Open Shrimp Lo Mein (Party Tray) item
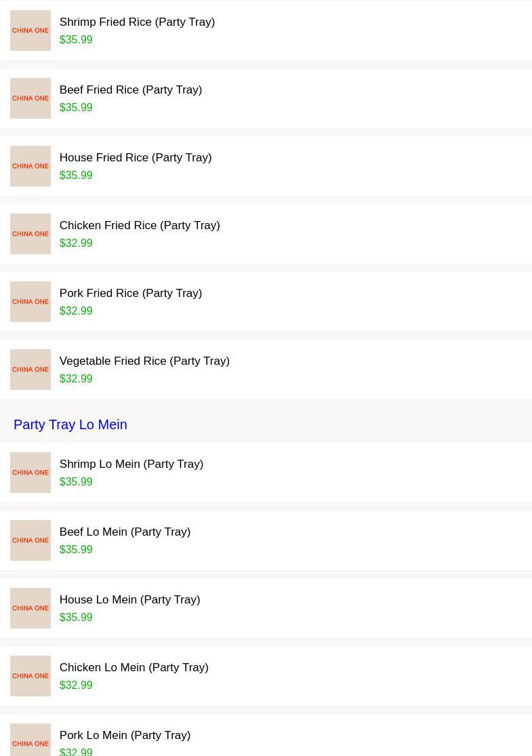The height and width of the screenshot is (756, 532). tap(131, 464)
